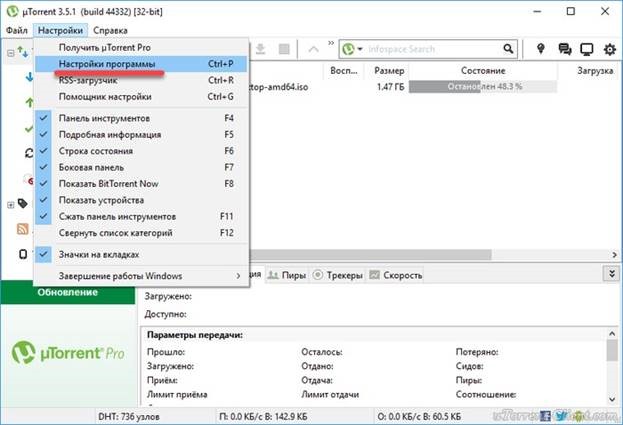This screenshot has height=425, width=623.
Task: Click the 1.47 ГБ size cell
Action: (x=390, y=87)
